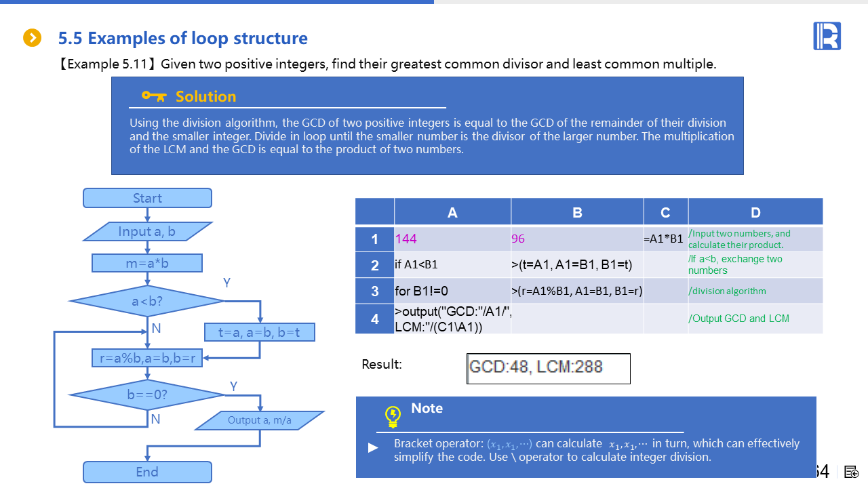The image size is (868, 488).
Task: Select cell B1 containing 96
Action: 576,239
